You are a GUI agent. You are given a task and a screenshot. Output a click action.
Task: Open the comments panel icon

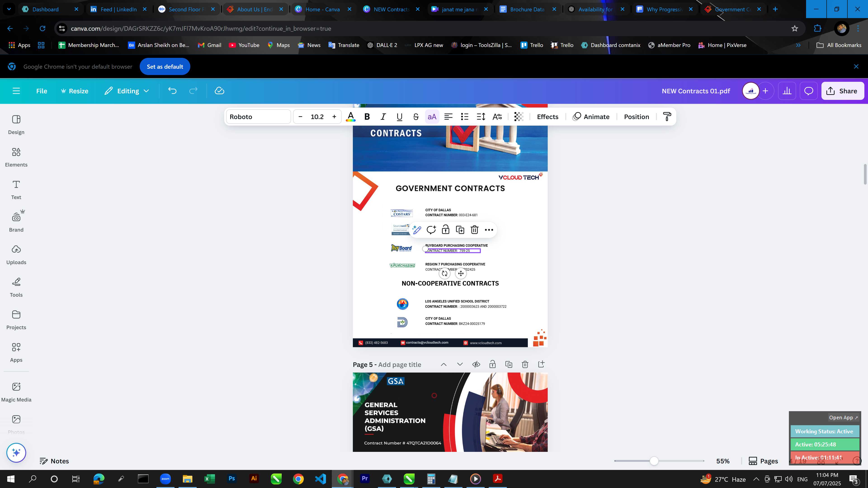coord(809,91)
